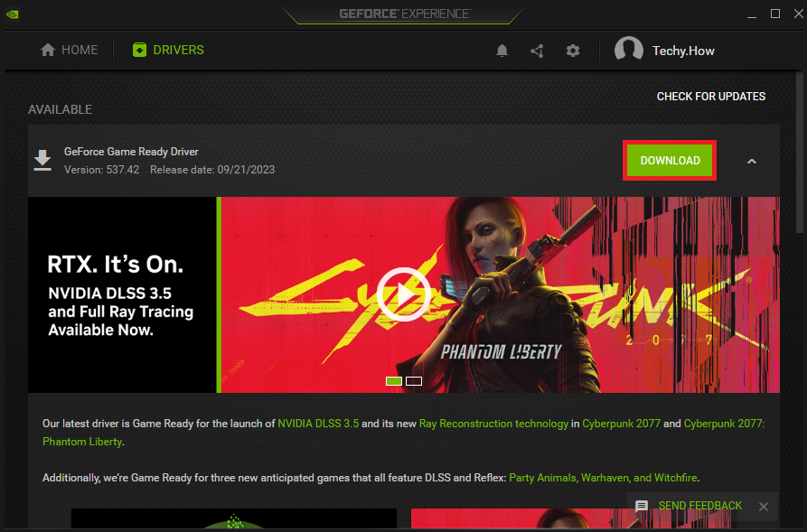This screenshot has width=807, height=532.
Task: Click CHECK FOR UPDATES
Action: (x=711, y=96)
